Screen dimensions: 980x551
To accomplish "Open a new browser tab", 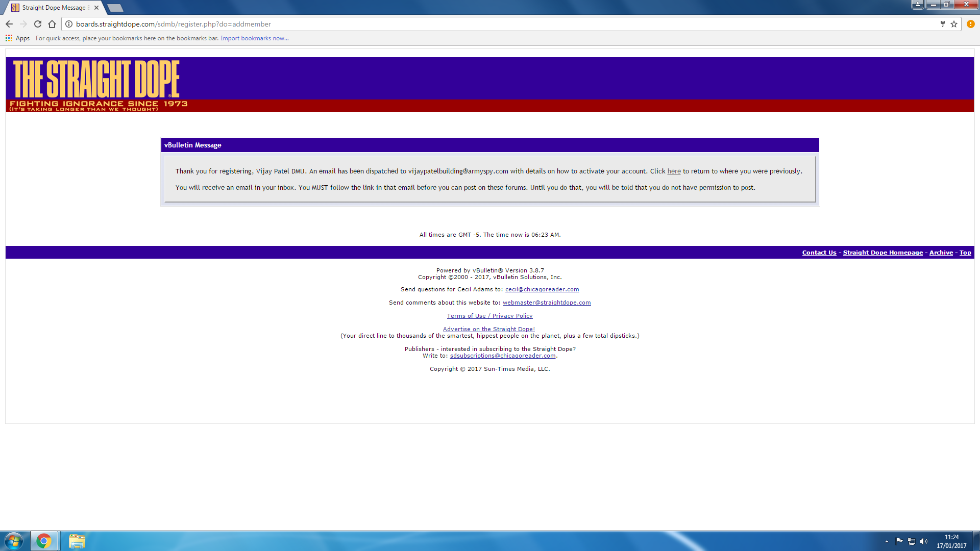I will (x=115, y=8).
